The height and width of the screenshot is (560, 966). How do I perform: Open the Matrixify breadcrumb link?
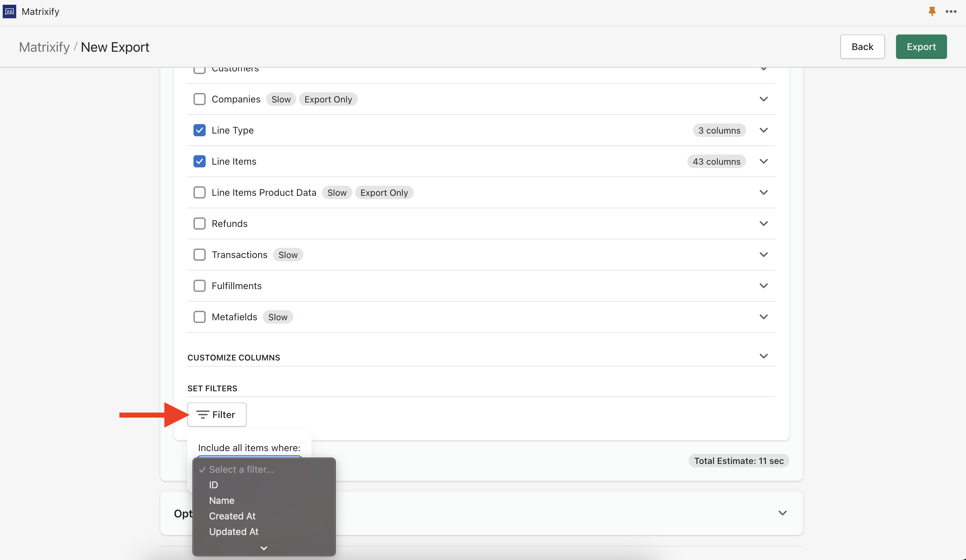click(44, 47)
